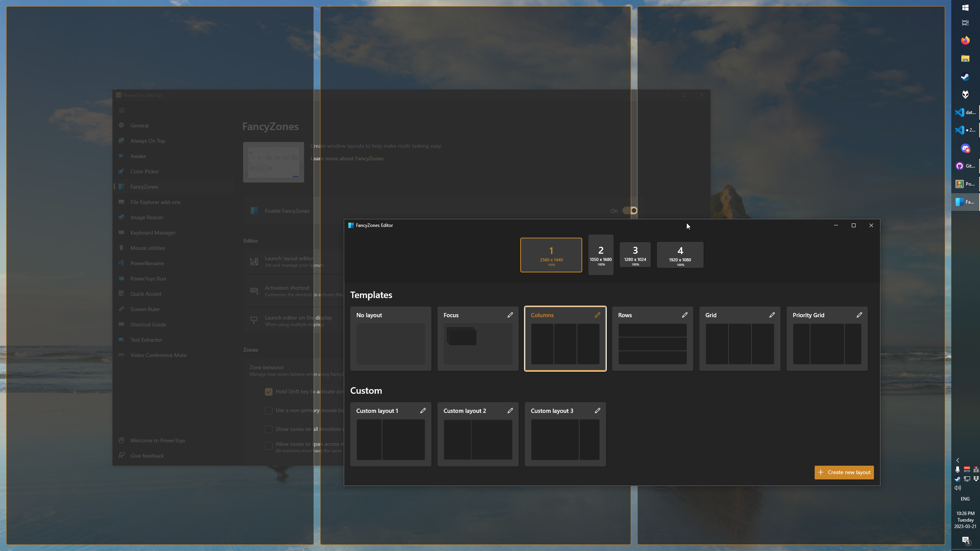Apply Custom layout 3
This screenshot has width=980, height=551.
tap(565, 434)
